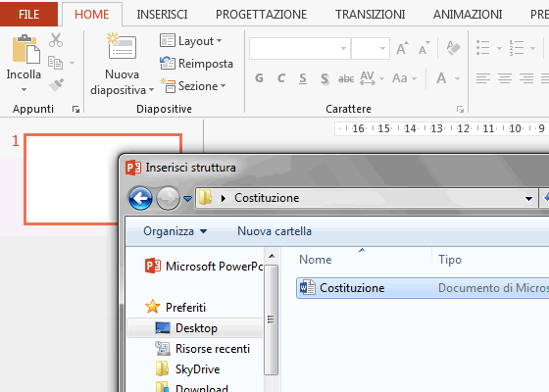
Task: Expand the Sezione dropdown
Action: [x=193, y=86]
